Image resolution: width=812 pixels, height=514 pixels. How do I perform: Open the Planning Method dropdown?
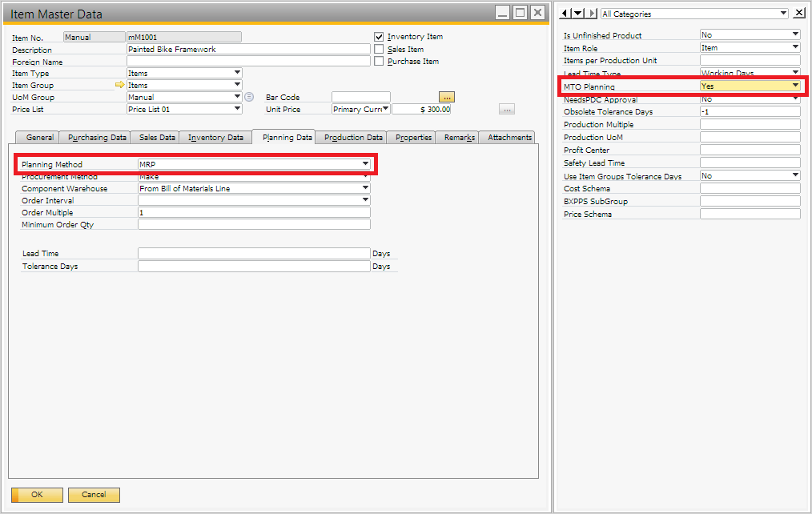click(365, 164)
